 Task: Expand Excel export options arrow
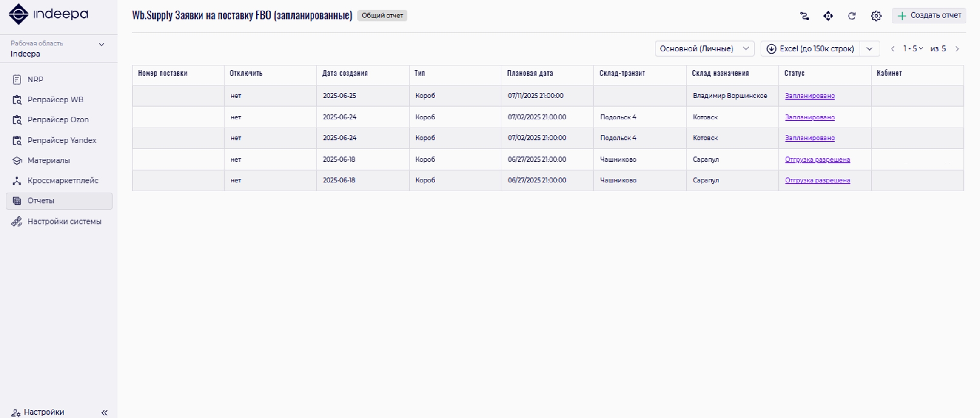coord(869,49)
